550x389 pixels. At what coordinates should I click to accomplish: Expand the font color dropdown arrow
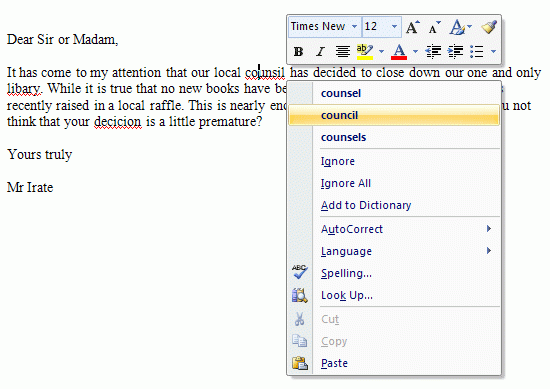click(415, 52)
